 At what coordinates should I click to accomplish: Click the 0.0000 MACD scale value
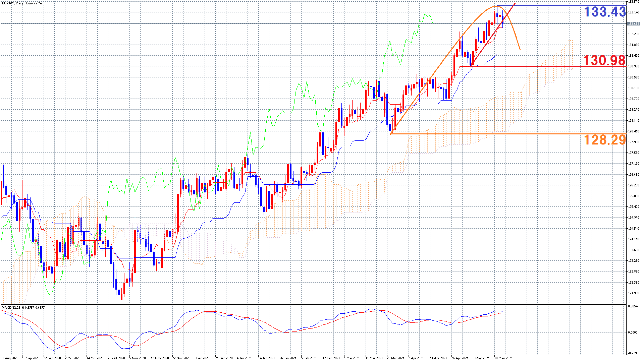click(x=633, y=333)
